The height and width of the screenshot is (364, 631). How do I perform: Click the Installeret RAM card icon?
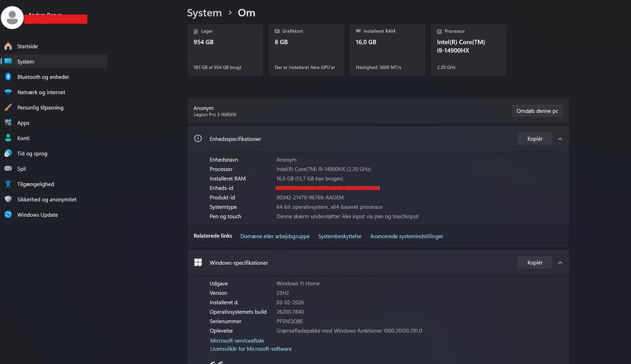pyautogui.click(x=358, y=31)
